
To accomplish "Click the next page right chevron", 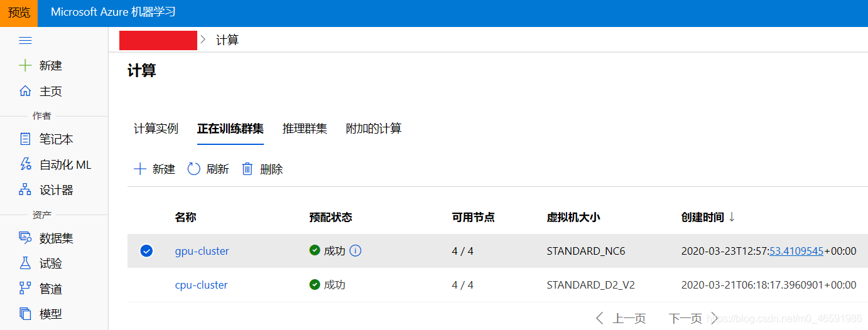I will pyautogui.click(x=714, y=318).
